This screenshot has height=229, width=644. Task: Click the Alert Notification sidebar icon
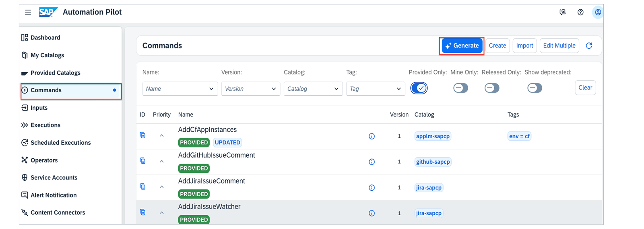coord(25,195)
